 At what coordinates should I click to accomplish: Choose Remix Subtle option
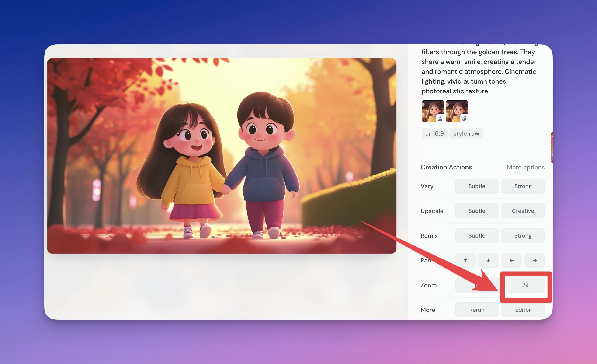coord(477,236)
